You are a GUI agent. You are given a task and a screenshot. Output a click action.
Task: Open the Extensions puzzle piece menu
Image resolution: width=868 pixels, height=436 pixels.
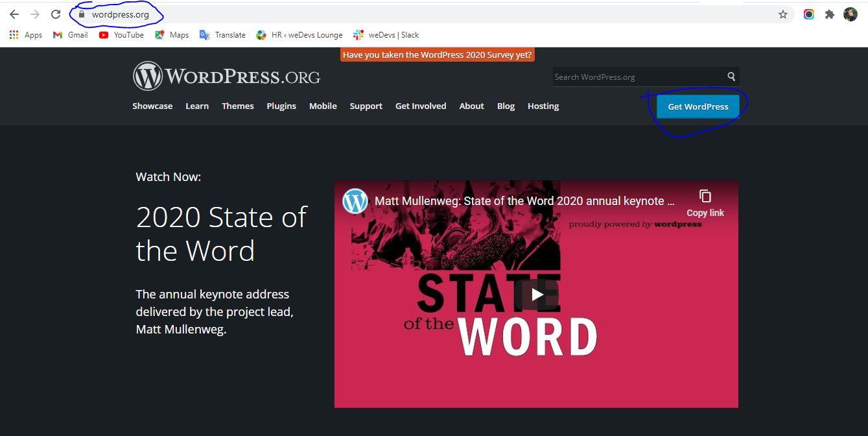[829, 14]
